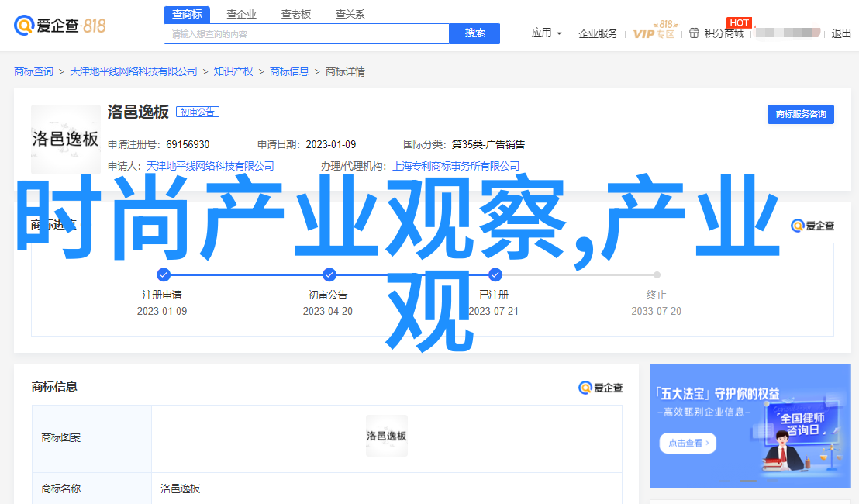The width and height of the screenshot is (859, 504).
Task: Click the 商标图案 thumbnail in table
Action: pos(387,436)
